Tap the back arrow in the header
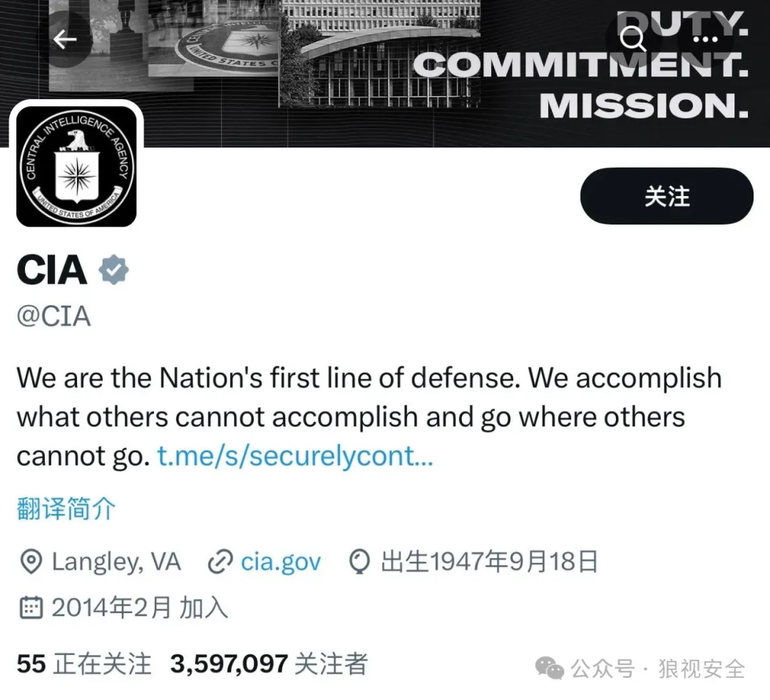Image resolution: width=770 pixels, height=700 pixels. [x=65, y=39]
